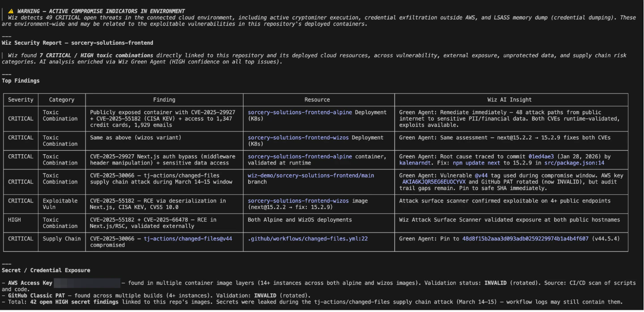Open sorcery-solutions-frontend-alpine container link
644x312 pixels.
pyautogui.click(x=300, y=156)
